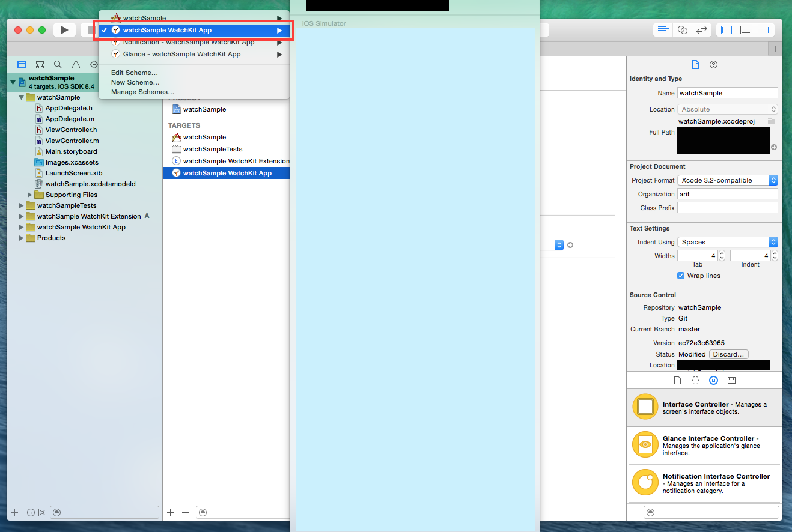The image size is (792, 532).
Task: Open Main.storyboard file
Action: click(71, 151)
